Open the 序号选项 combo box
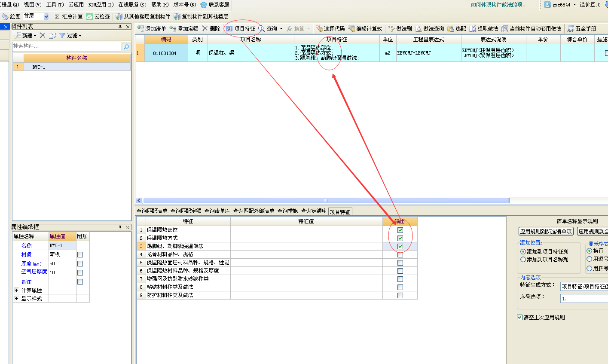The image size is (608, 364). [x=584, y=298]
